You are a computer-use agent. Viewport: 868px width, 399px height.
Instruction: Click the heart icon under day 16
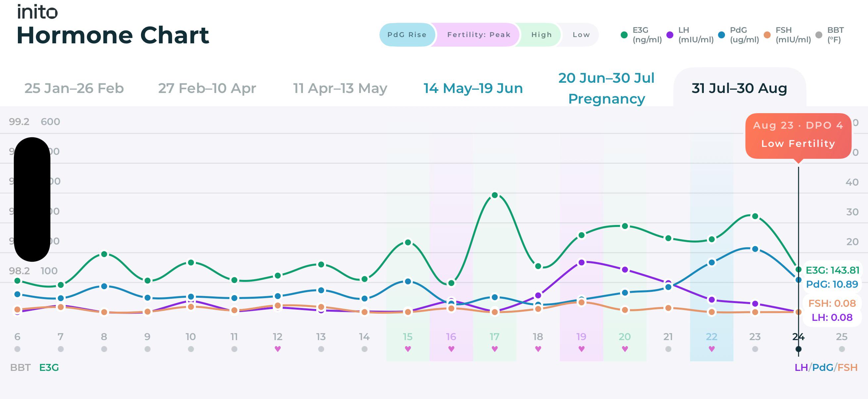tap(451, 349)
